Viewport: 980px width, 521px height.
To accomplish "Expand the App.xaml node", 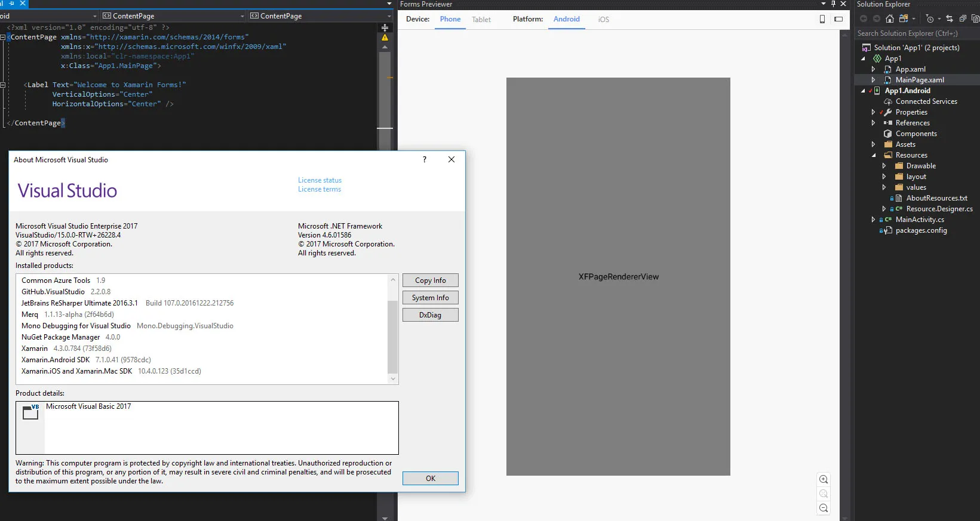I will coord(874,69).
